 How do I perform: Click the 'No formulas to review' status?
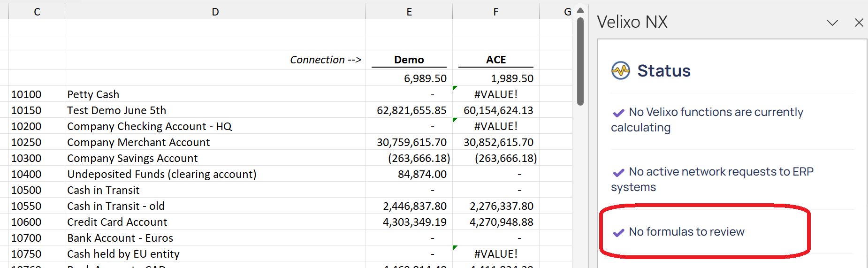tap(678, 232)
